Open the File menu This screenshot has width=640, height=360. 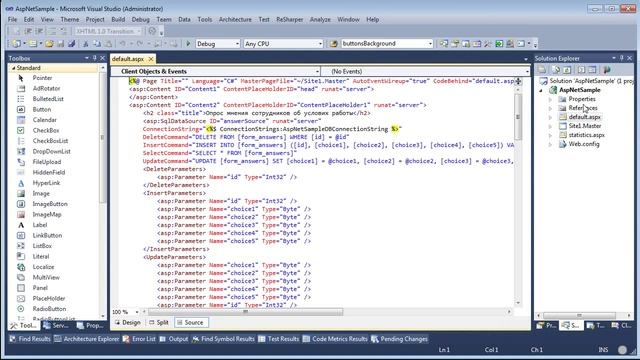tap(12, 19)
